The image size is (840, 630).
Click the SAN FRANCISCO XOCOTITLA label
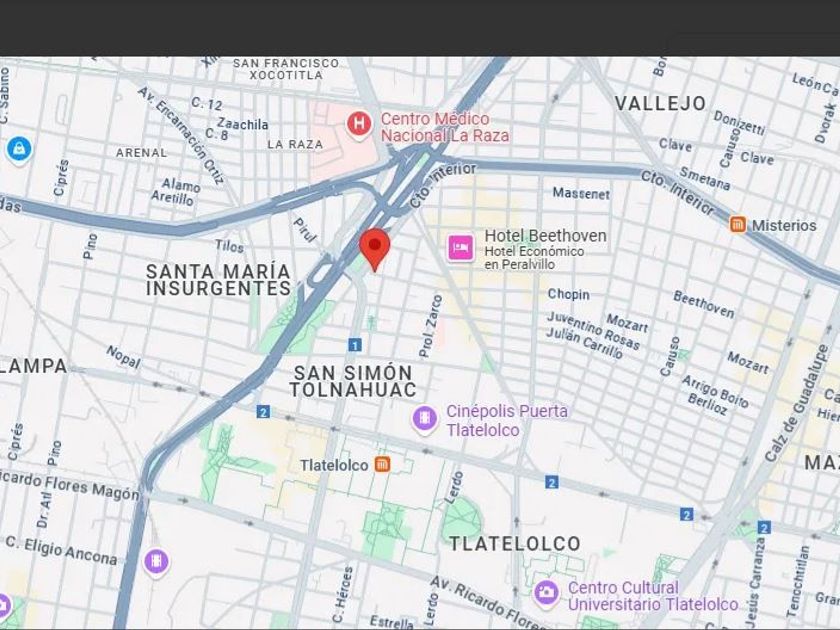(x=286, y=69)
